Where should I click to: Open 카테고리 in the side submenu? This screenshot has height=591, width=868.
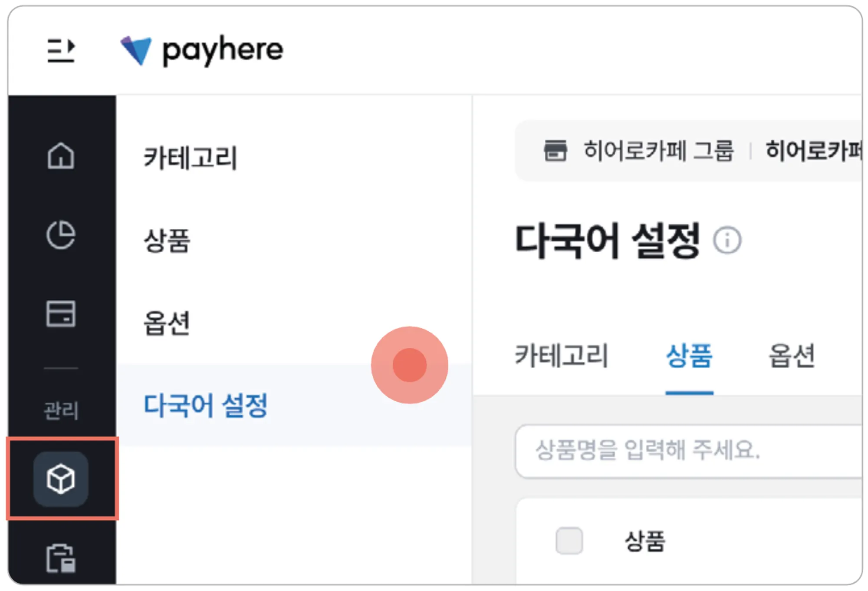coord(190,157)
